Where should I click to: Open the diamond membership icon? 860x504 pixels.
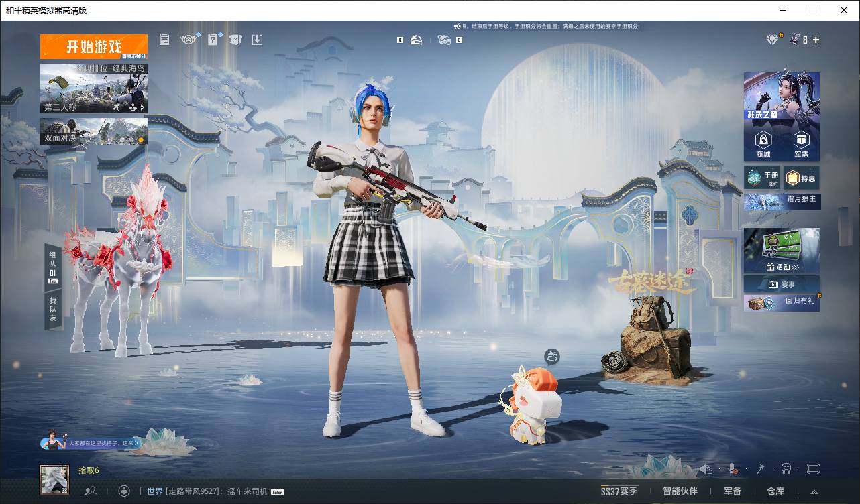(773, 40)
